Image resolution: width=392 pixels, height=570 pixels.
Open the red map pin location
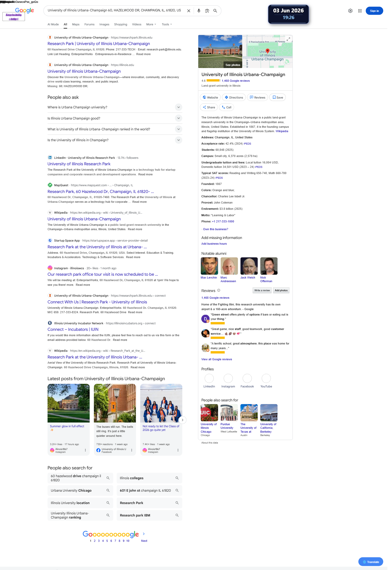(267, 51)
